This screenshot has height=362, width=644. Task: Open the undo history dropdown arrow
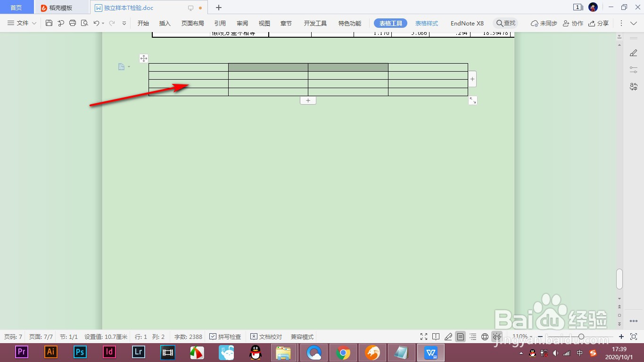pyautogui.click(x=103, y=23)
